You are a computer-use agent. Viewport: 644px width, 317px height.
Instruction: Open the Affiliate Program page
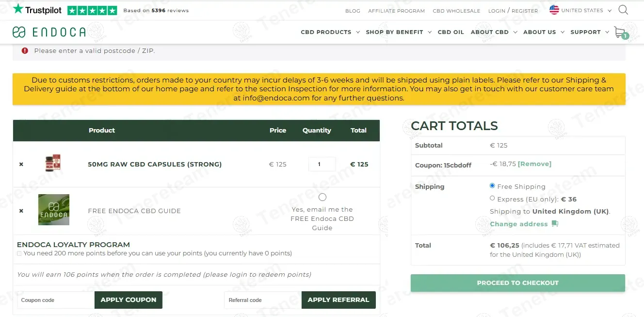396,11
